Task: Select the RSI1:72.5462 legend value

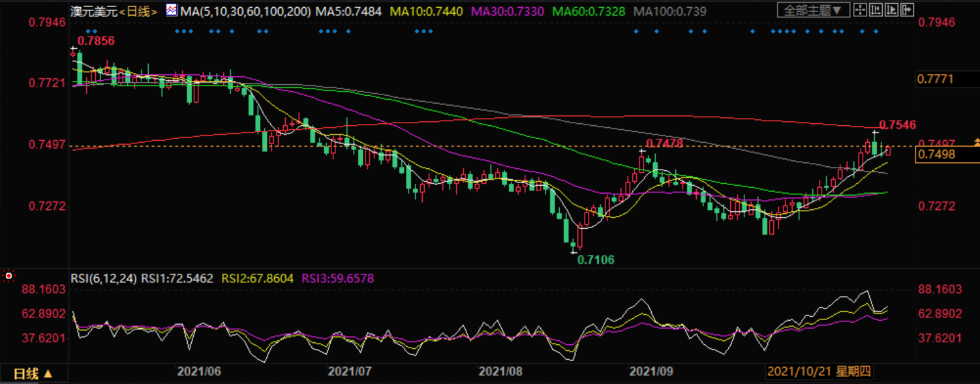Action: (177, 278)
